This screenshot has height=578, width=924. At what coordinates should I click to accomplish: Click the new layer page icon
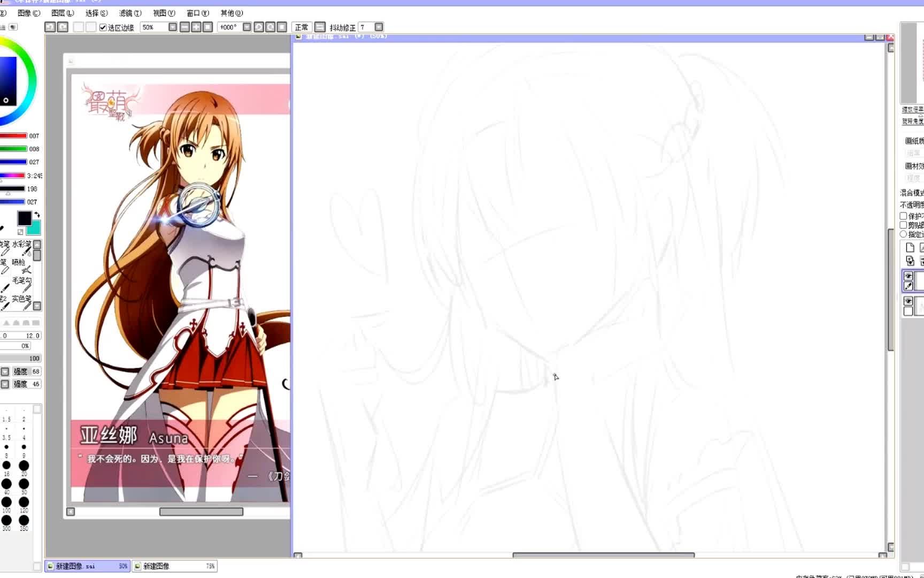[910, 248]
